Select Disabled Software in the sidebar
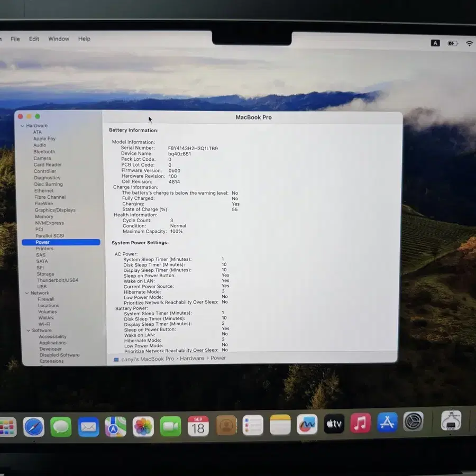 (60, 355)
